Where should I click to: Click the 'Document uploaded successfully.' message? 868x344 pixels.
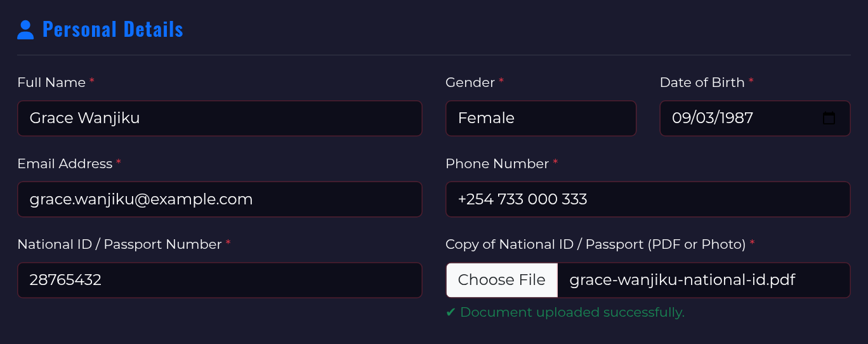coord(565,312)
